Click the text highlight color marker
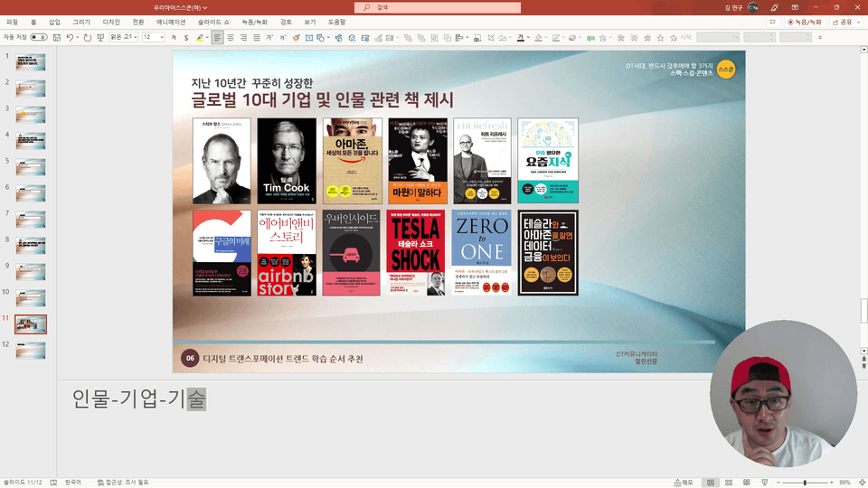868x488 pixels. [x=200, y=38]
